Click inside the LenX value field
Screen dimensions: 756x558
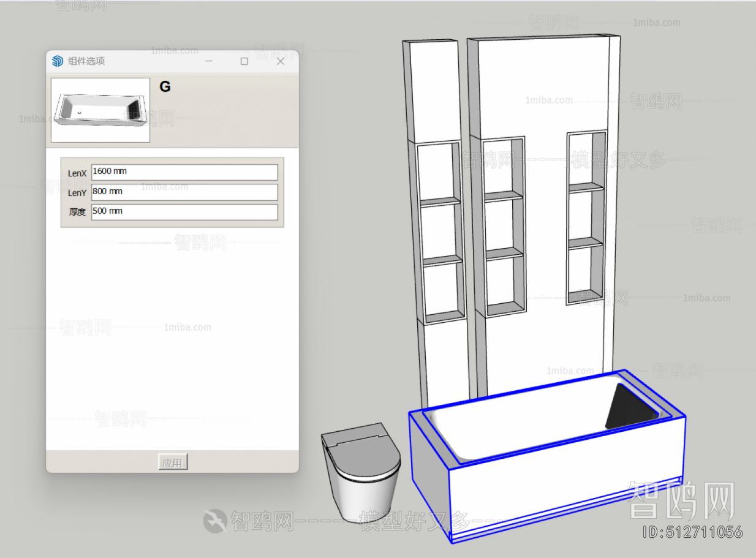pyautogui.click(x=184, y=172)
